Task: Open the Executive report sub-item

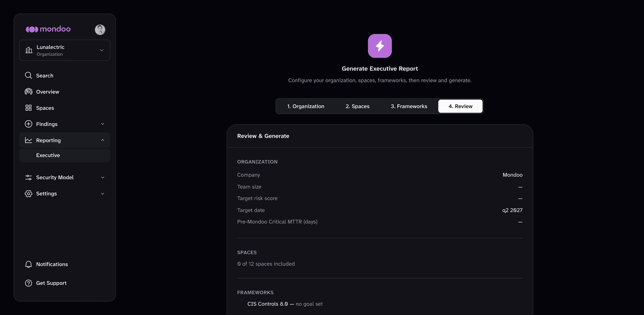Action: point(65,155)
